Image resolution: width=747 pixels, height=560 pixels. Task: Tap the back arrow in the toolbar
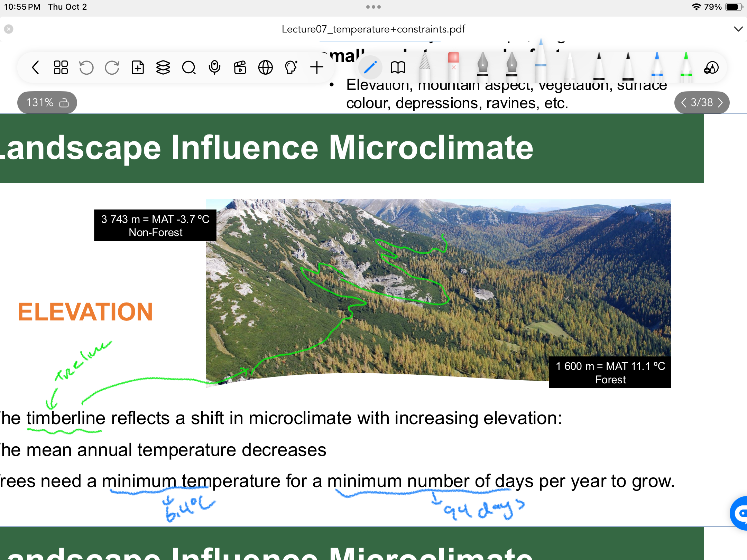pos(36,67)
